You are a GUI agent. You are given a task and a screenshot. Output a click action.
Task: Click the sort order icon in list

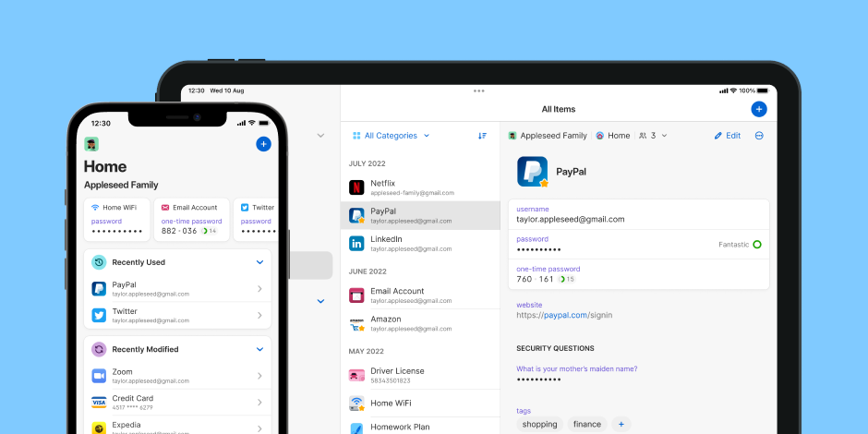(x=483, y=136)
